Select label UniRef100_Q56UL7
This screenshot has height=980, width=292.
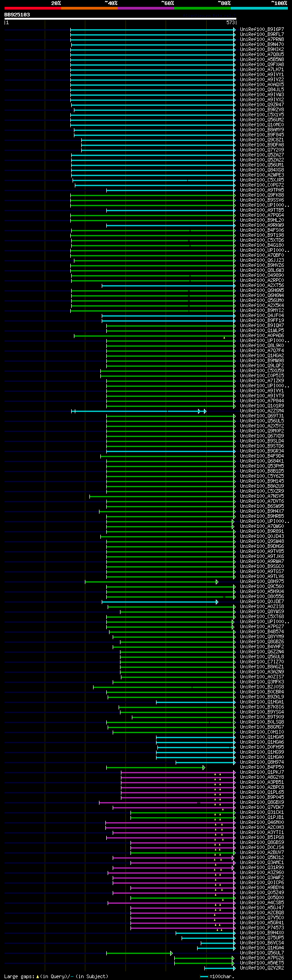262,953
